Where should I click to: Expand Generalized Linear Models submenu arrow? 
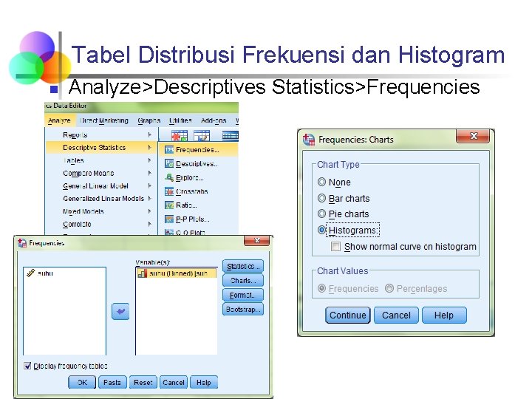tap(149, 199)
